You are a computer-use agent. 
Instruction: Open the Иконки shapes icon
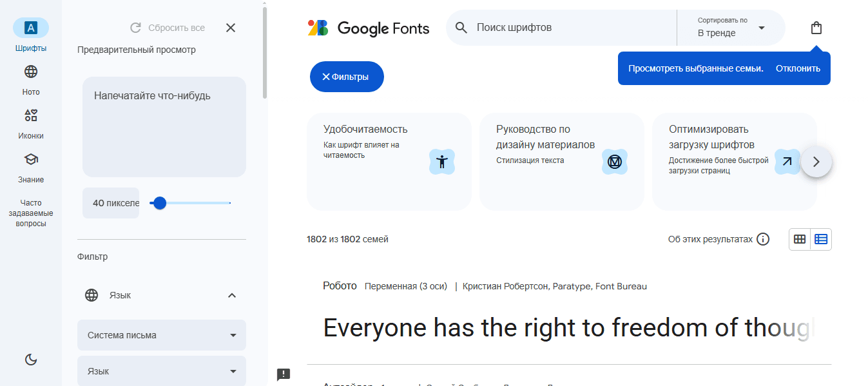click(x=31, y=115)
